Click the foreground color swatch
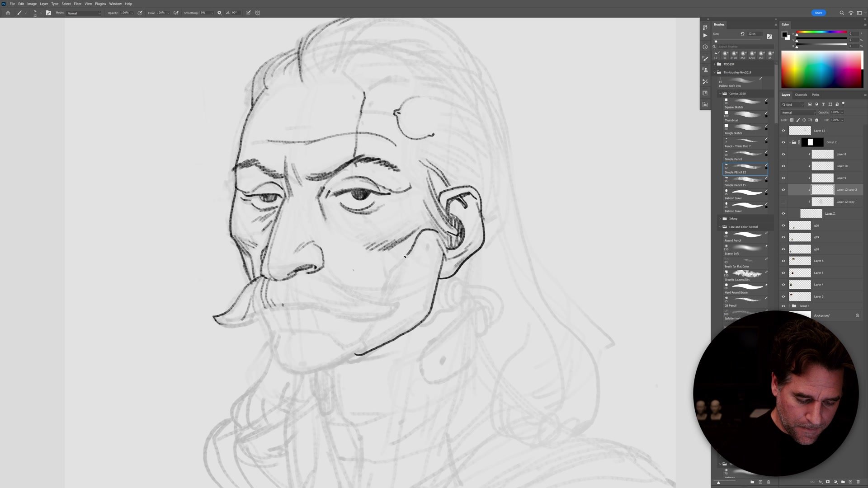868x488 pixels. [784, 34]
